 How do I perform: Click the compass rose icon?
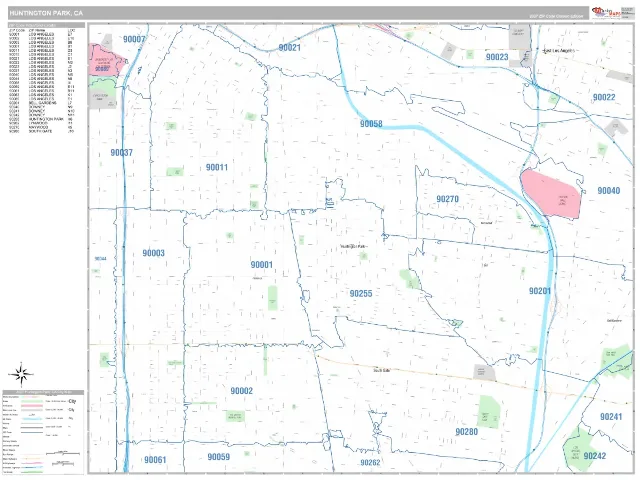tap(21, 374)
